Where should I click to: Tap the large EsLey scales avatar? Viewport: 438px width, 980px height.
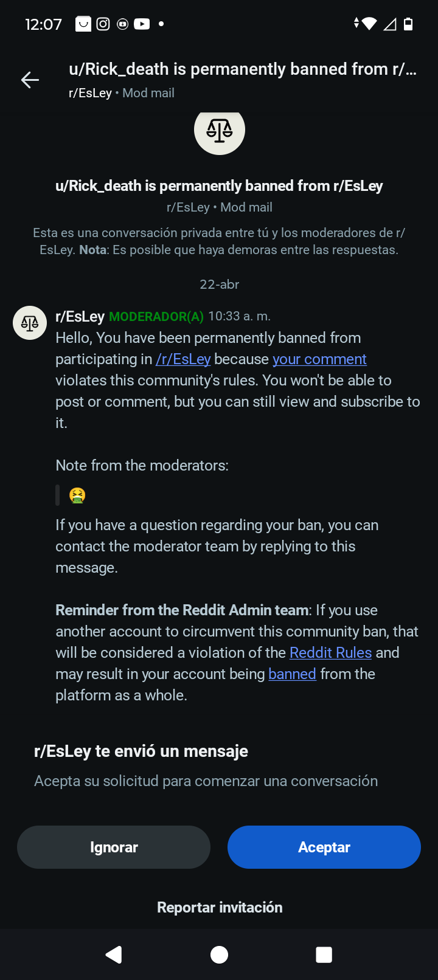click(x=219, y=130)
